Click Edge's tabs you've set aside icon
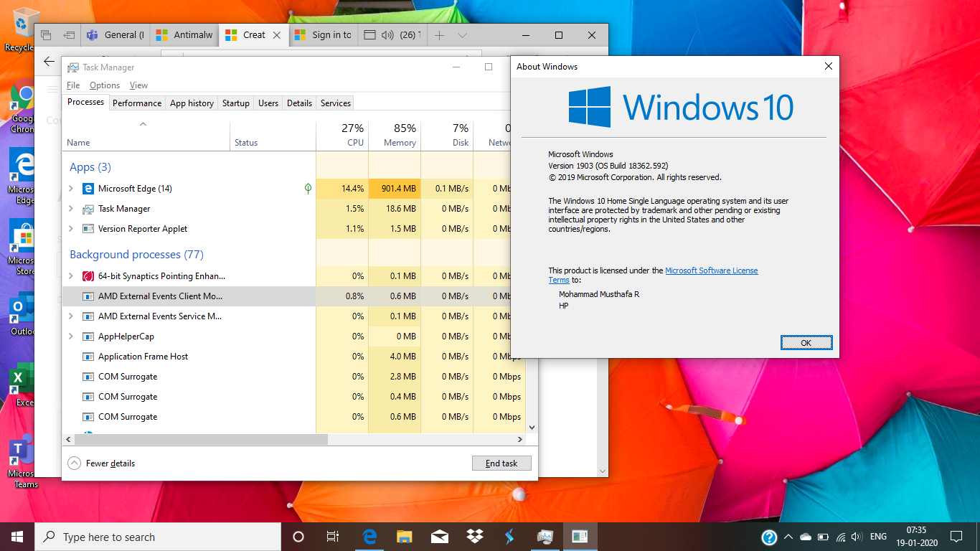Image resolution: width=980 pixels, height=551 pixels. (x=46, y=34)
